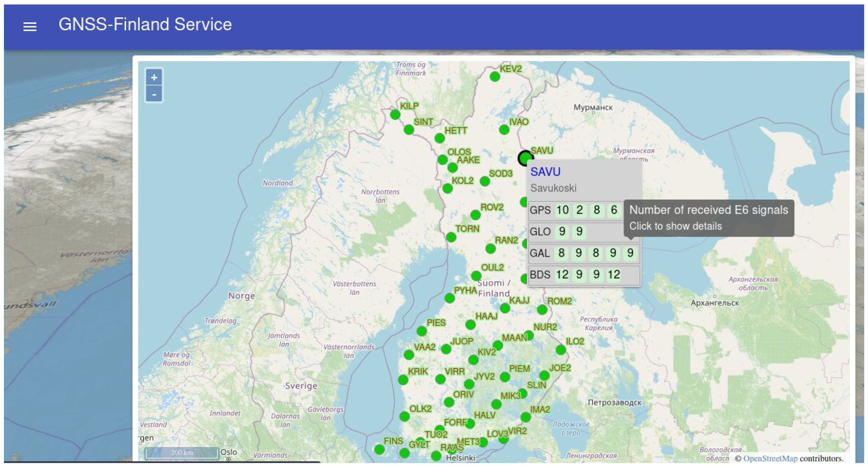Click the ILO2 station marker
The image size is (868, 468).
pyautogui.click(x=561, y=350)
